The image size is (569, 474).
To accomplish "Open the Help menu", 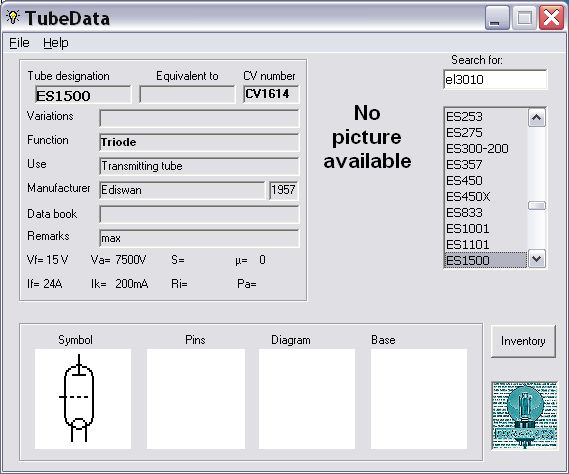I will pos(56,43).
